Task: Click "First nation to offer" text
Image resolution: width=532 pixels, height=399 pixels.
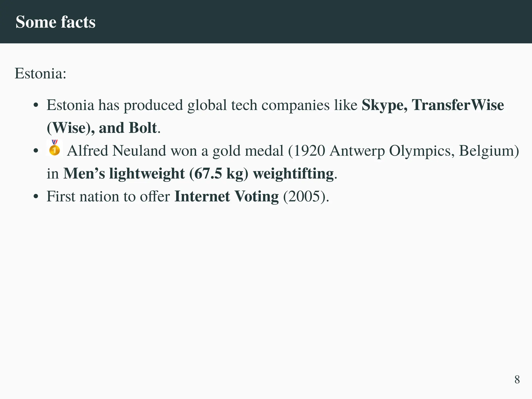Action: (108, 196)
